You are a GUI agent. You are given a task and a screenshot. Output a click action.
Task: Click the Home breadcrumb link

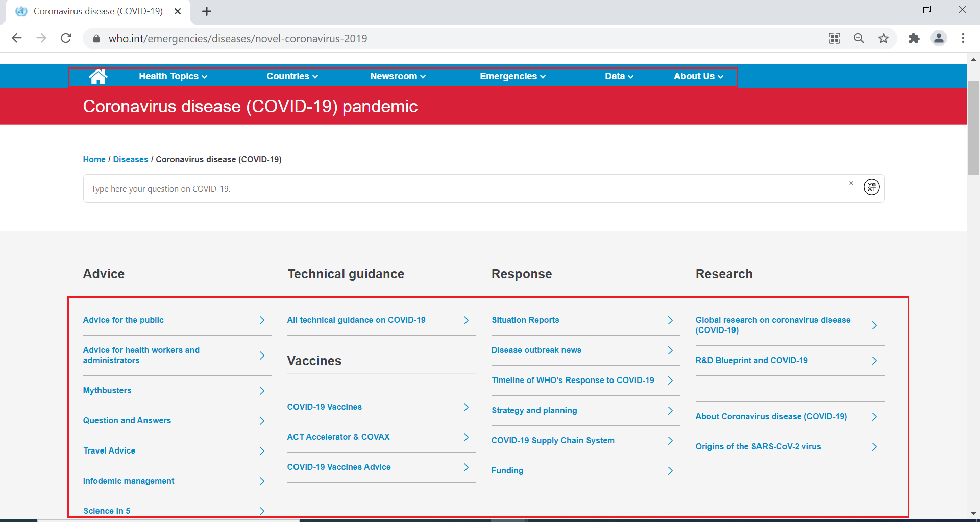[94, 159]
